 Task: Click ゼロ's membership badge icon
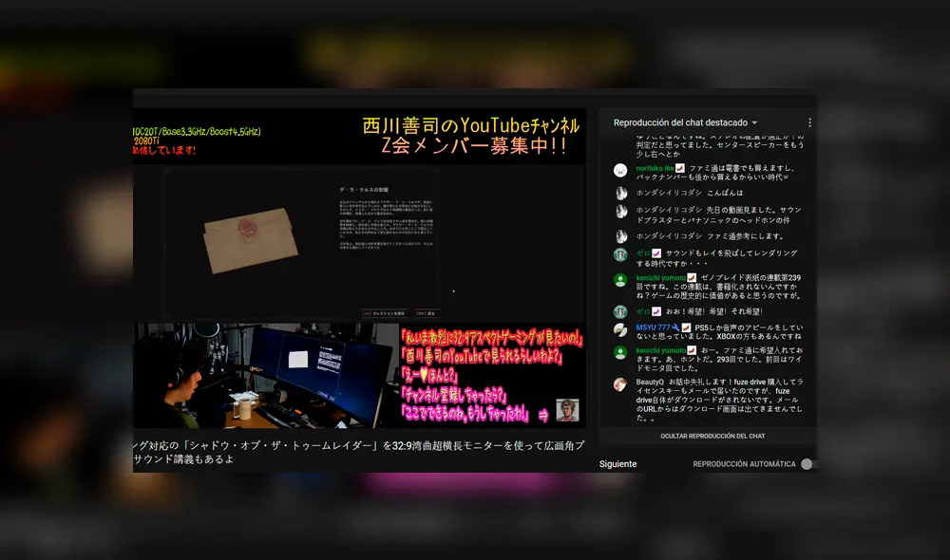click(655, 252)
